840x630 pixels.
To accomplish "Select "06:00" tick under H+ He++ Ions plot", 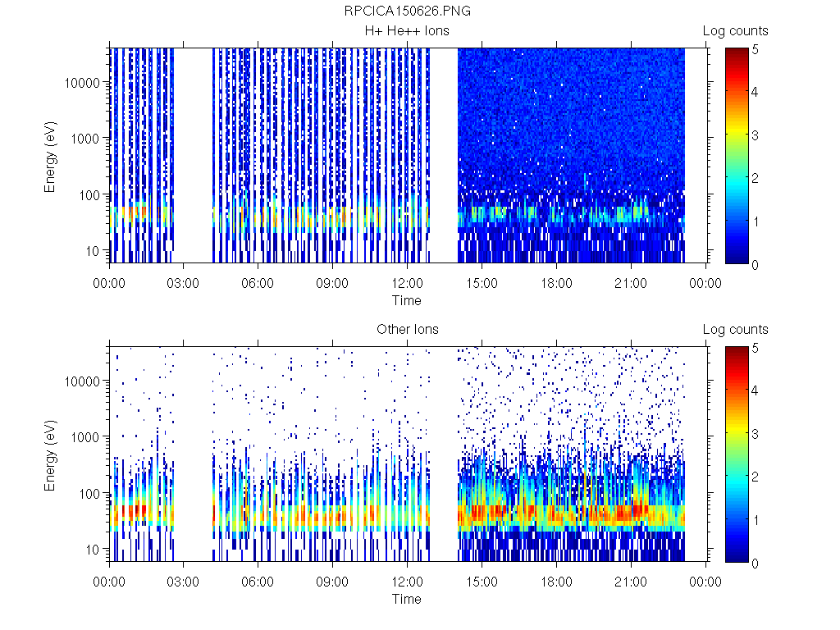I will 258,283.
